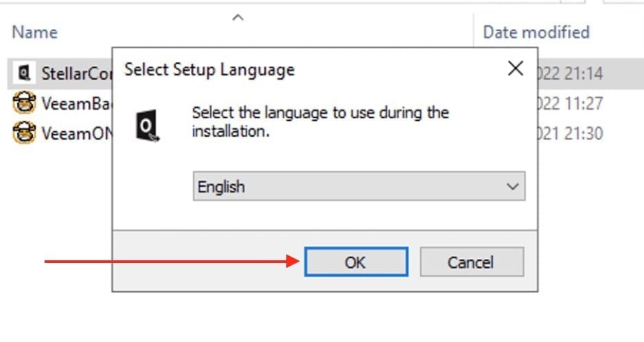This screenshot has height=342, width=644.
Task: Confirm the language with OK
Action: point(356,262)
